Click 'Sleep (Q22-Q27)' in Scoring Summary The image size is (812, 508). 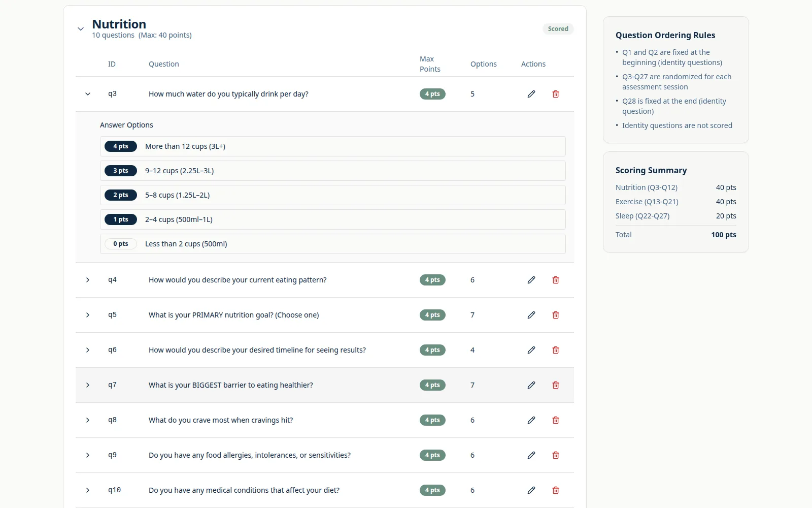pyautogui.click(x=642, y=216)
